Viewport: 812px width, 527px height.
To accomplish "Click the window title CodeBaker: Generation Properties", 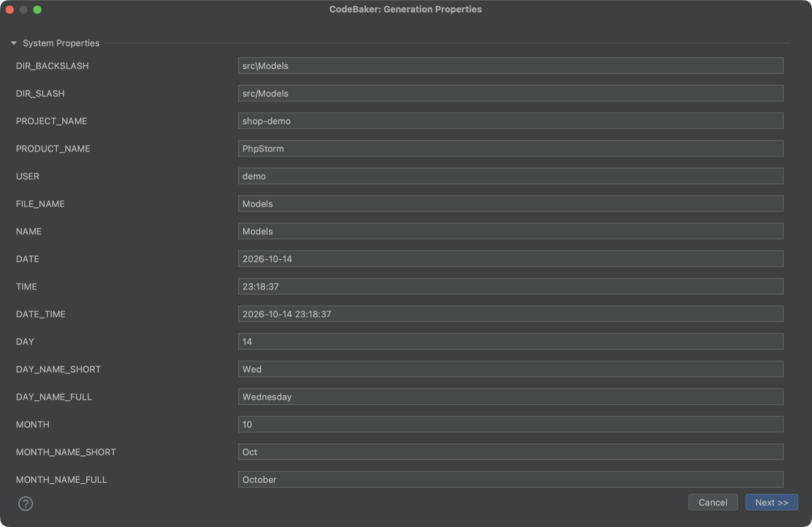I will pyautogui.click(x=406, y=9).
